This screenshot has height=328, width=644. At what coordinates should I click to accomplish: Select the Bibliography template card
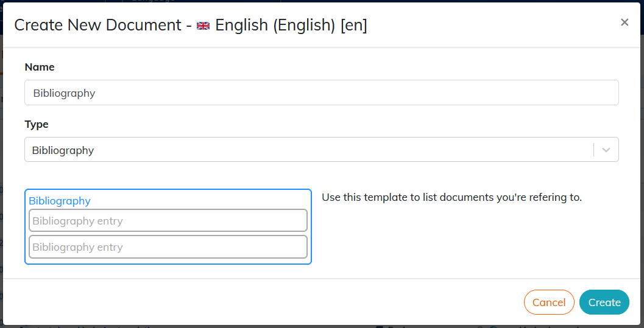pyautogui.click(x=168, y=227)
